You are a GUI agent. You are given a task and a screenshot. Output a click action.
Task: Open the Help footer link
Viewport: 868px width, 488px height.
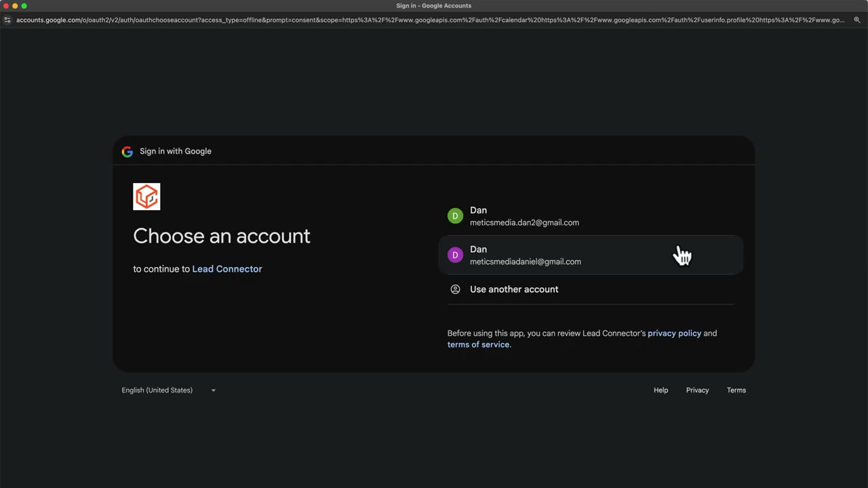(x=661, y=390)
